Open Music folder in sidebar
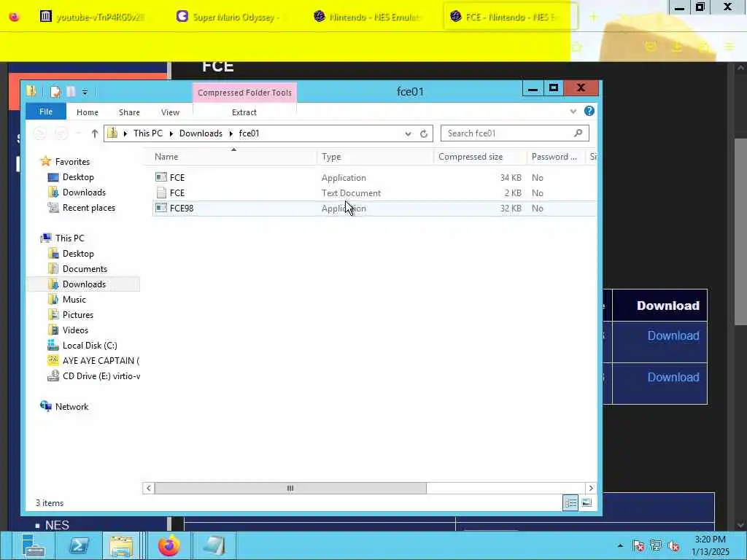The image size is (747, 560). [66, 300]
